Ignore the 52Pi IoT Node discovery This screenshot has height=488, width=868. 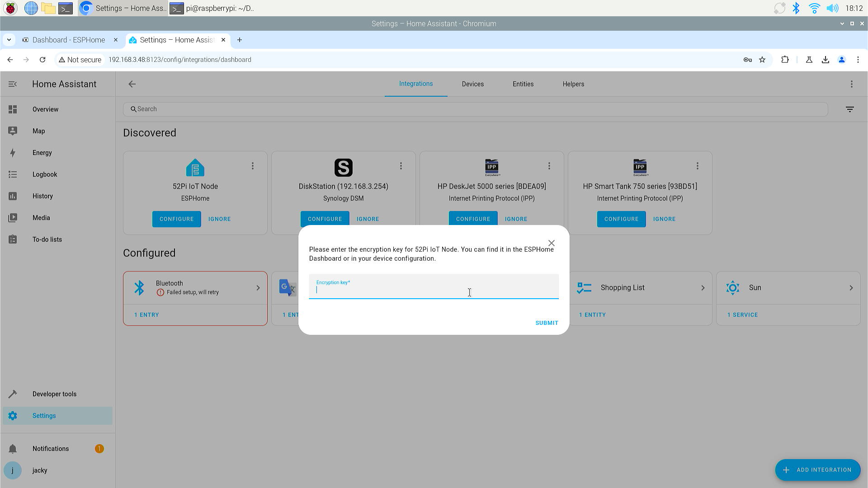point(219,219)
